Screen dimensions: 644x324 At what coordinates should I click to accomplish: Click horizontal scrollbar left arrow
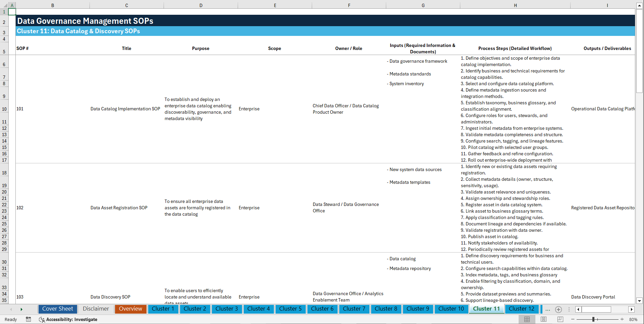click(x=578, y=309)
